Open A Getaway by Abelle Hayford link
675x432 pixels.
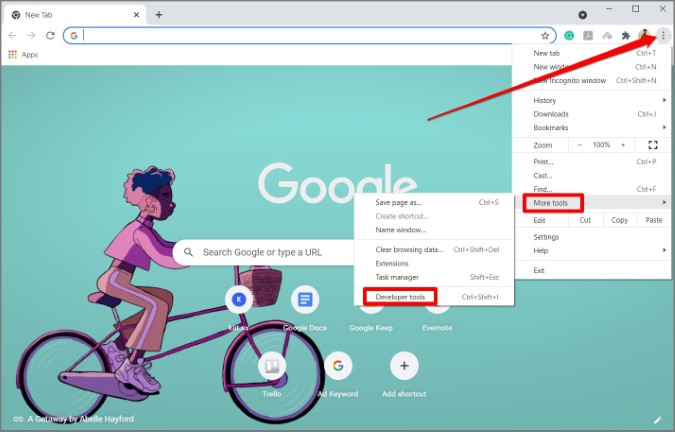81,419
